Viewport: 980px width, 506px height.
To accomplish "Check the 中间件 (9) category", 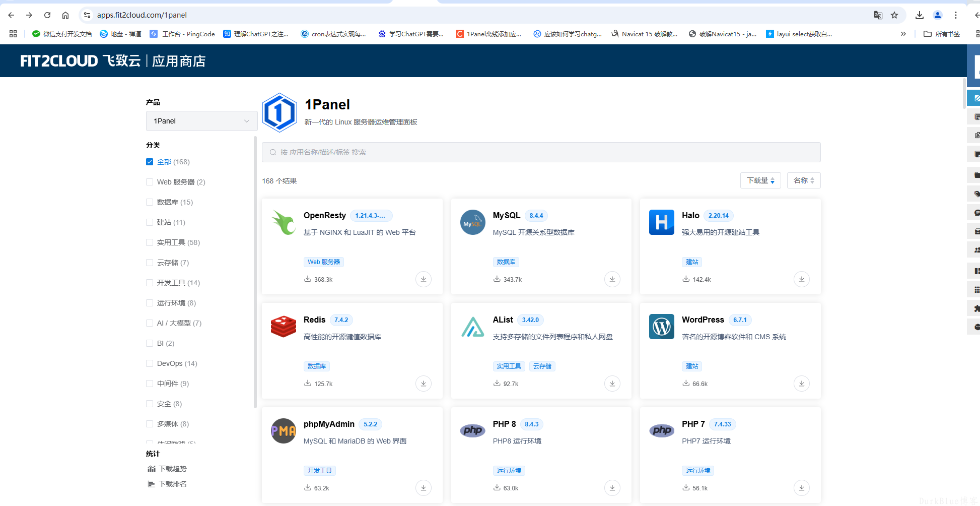I will [150, 384].
